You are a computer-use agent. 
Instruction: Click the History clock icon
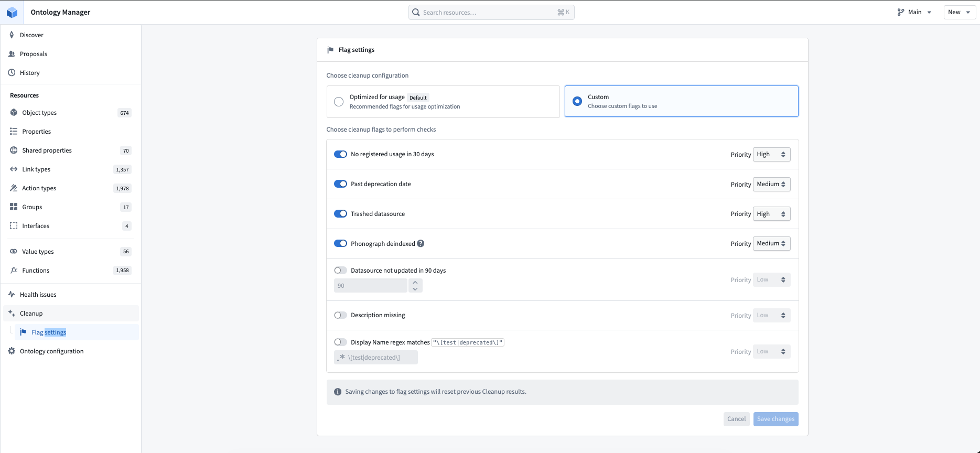coord(12,73)
